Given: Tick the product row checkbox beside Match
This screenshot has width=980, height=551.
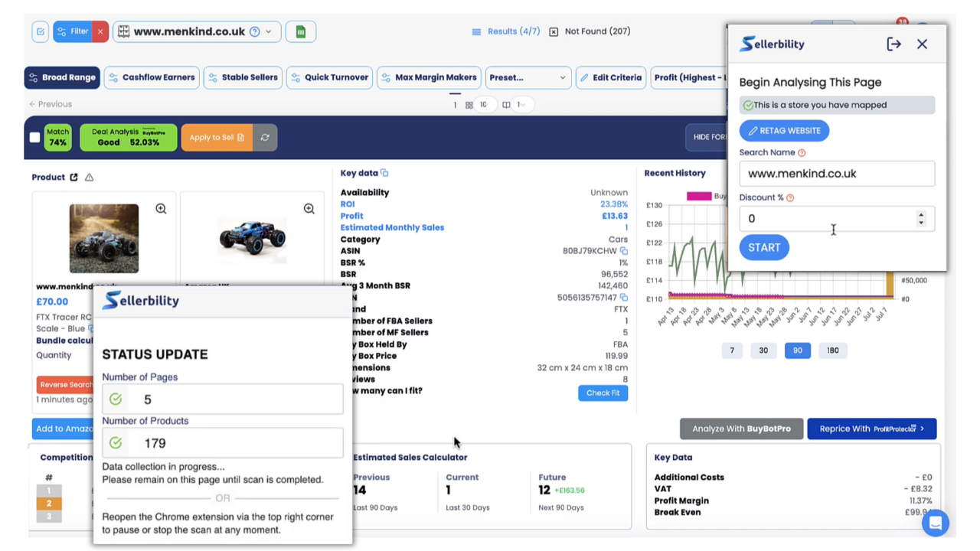Looking at the screenshot, I should [34, 138].
